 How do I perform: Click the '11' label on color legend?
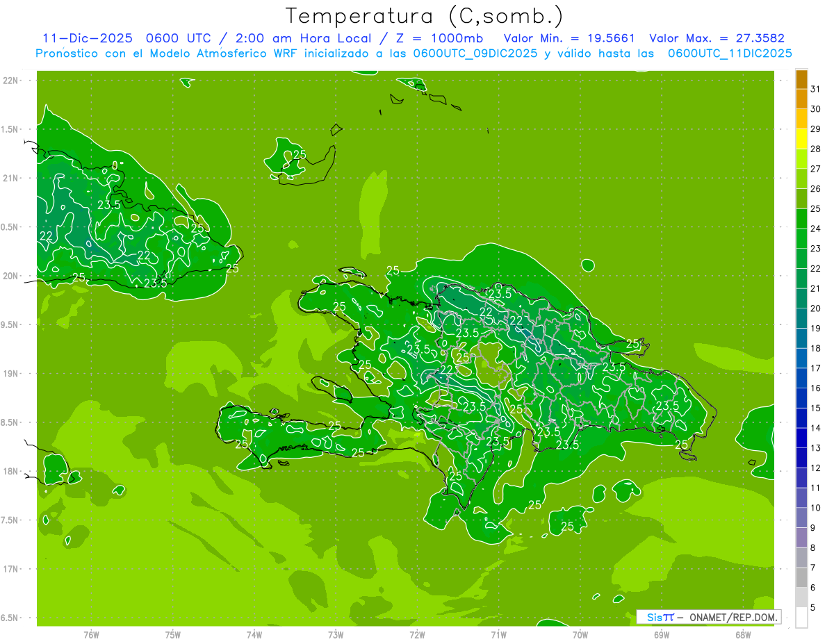816,488
